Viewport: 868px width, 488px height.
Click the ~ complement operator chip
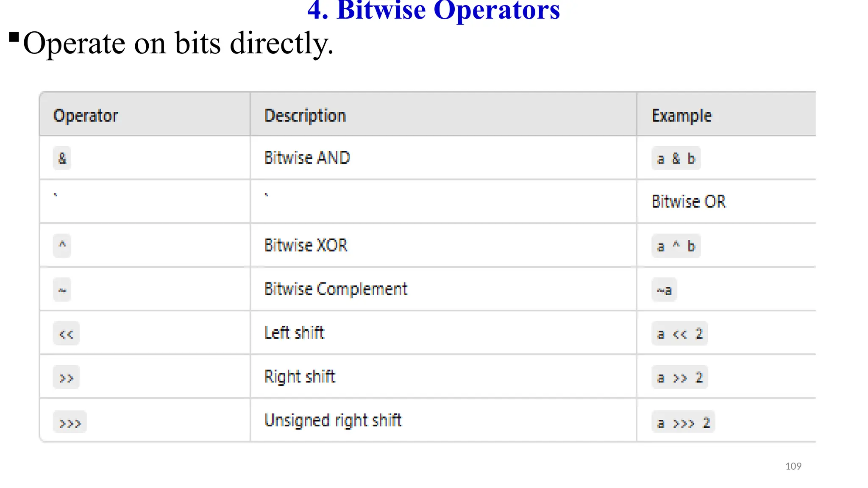tap(62, 290)
